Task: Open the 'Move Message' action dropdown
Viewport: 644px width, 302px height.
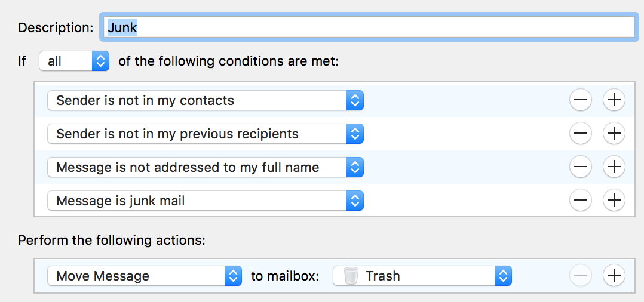Action: (x=144, y=276)
